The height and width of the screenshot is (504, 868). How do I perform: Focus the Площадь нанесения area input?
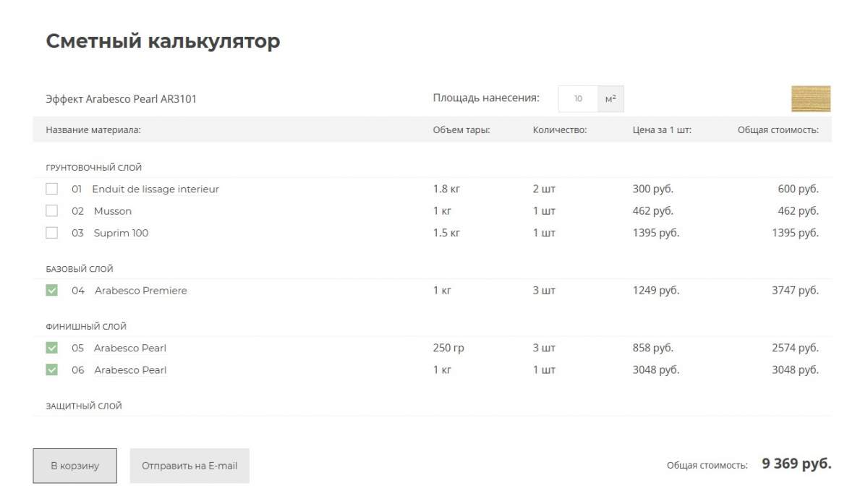pos(578,99)
